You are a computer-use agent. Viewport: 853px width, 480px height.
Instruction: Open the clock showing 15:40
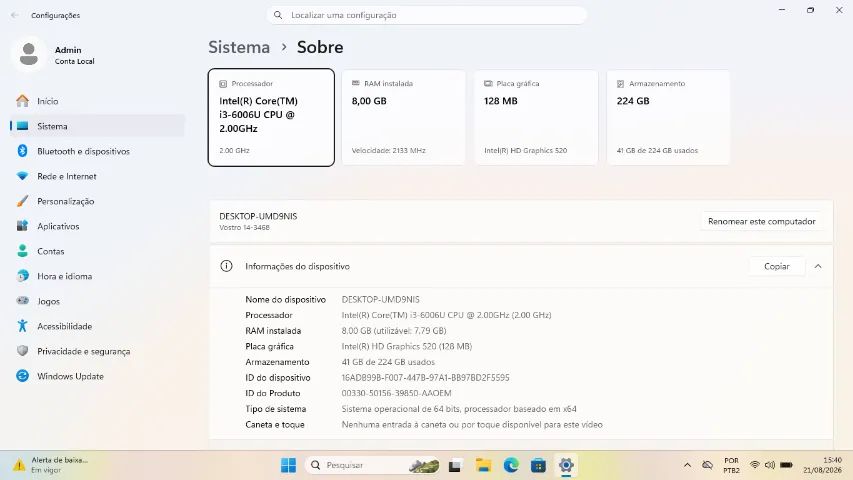[x=822, y=465]
